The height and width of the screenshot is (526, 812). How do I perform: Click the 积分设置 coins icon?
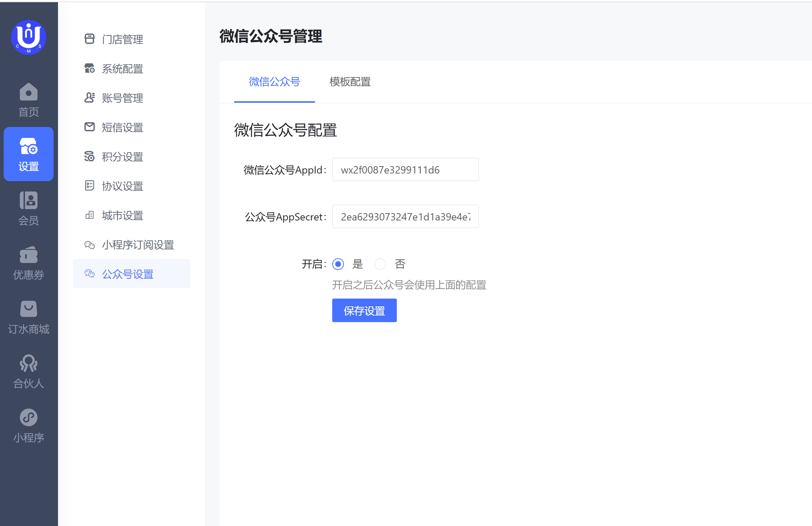(x=90, y=156)
